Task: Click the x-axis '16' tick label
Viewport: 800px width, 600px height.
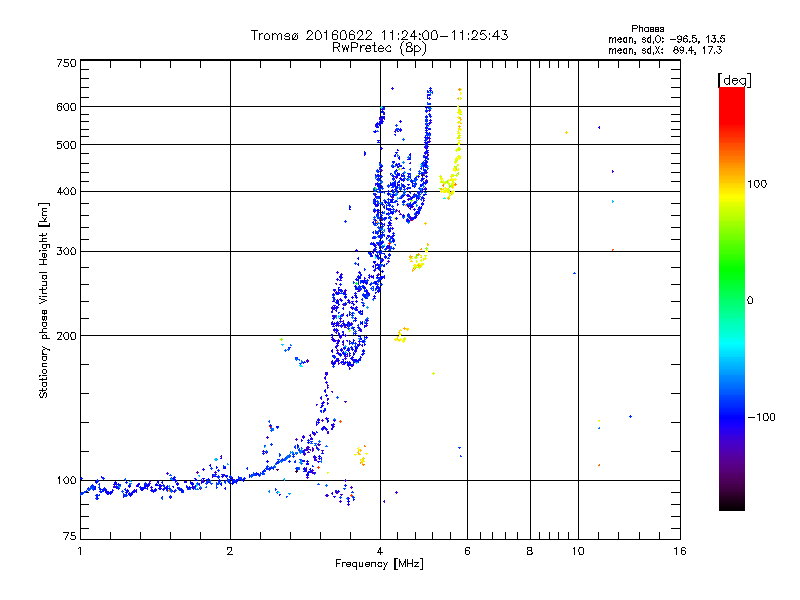Action: pyautogui.click(x=680, y=551)
